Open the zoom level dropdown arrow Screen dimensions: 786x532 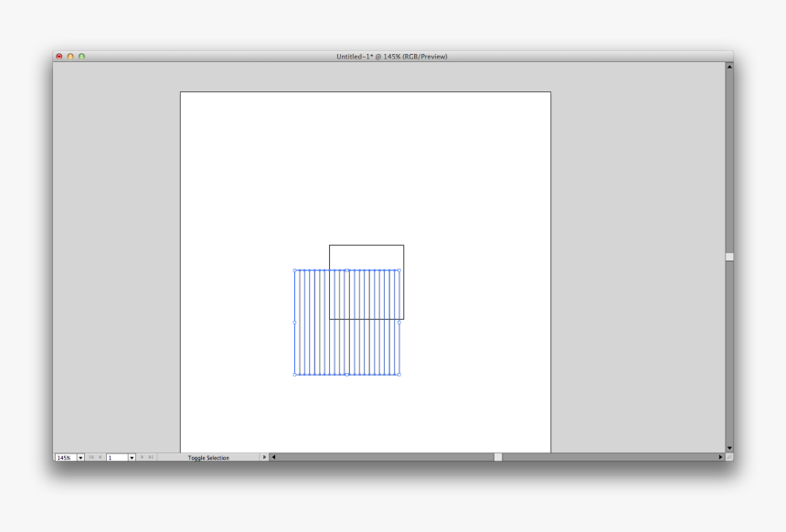[x=80, y=457]
